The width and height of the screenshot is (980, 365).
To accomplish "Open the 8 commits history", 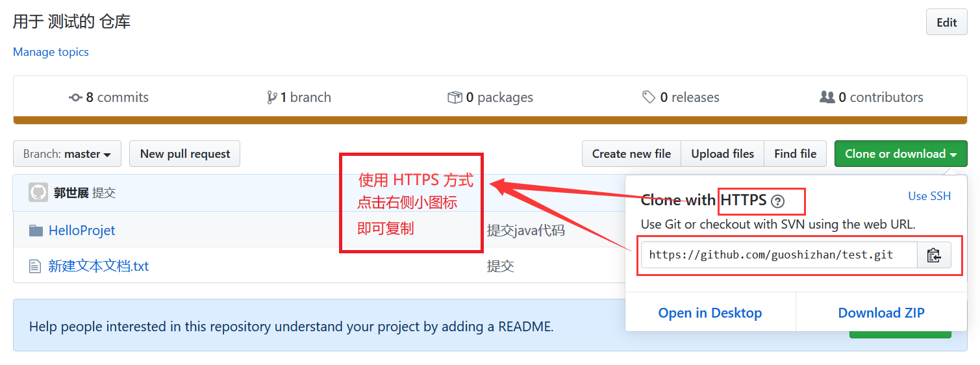I will tap(109, 97).
